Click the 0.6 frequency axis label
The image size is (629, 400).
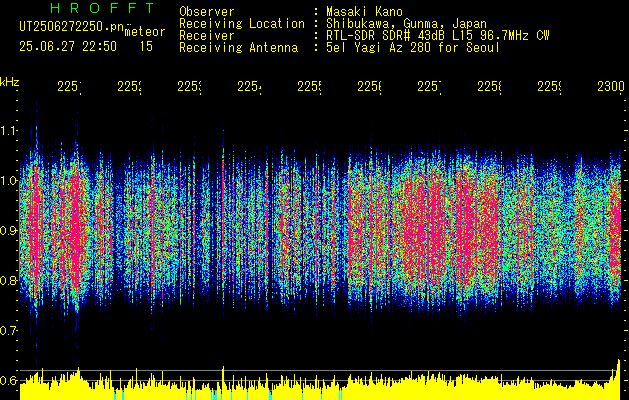pyautogui.click(x=9, y=380)
